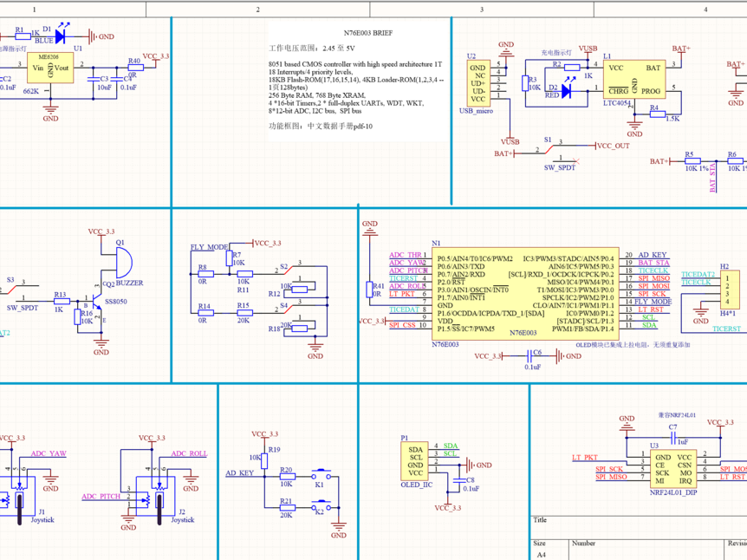The image size is (747, 560).
Task: Click the SPI_CSS net label
Action: (402, 325)
